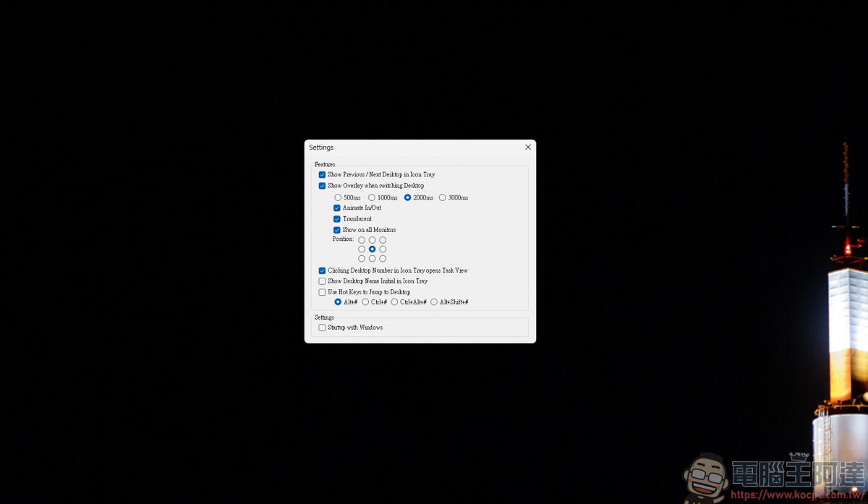Set overlay Position to top-left radio
This screenshot has height=504, width=868.
click(x=362, y=240)
